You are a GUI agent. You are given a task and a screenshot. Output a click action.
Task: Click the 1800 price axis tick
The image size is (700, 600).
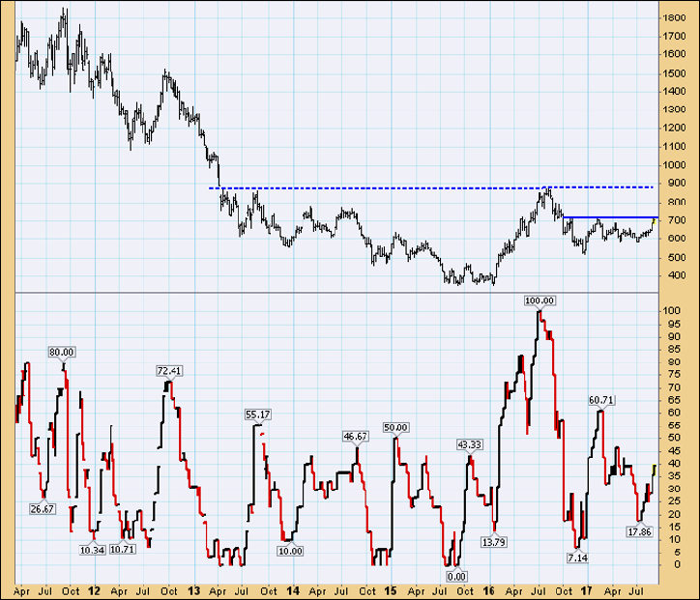tap(674, 18)
